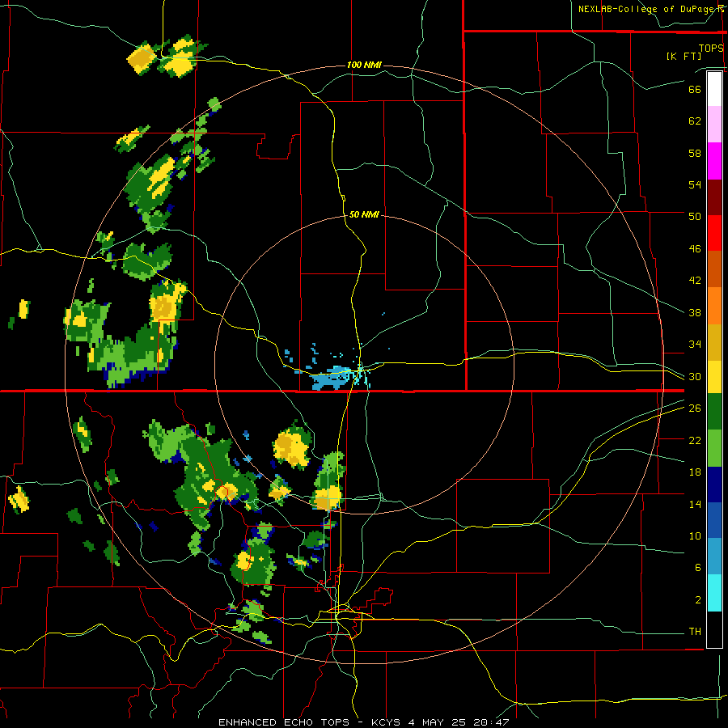Viewport: 728px width, 728px height.
Task: Select the legend value 30
Action: pos(695,376)
